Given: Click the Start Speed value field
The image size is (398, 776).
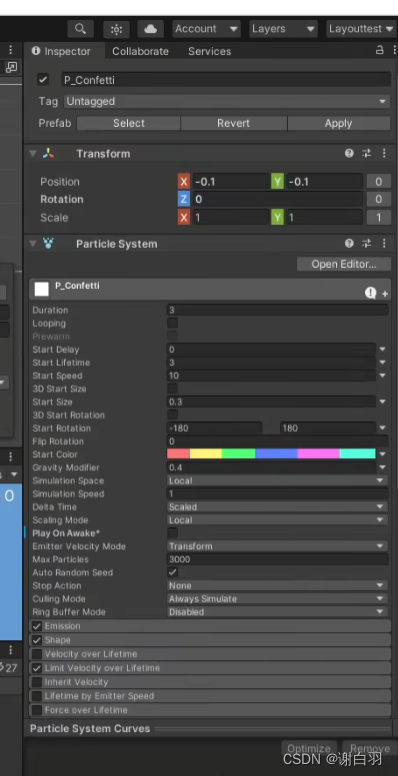Looking at the screenshot, I should click(x=271, y=376).
